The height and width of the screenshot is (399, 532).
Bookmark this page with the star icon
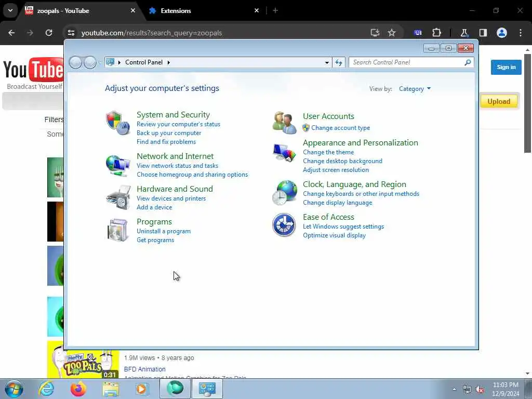[x=392, y=33]
